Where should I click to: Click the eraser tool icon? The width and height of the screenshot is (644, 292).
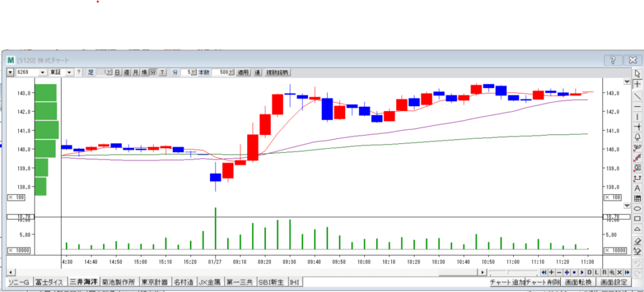click(637, 241)
